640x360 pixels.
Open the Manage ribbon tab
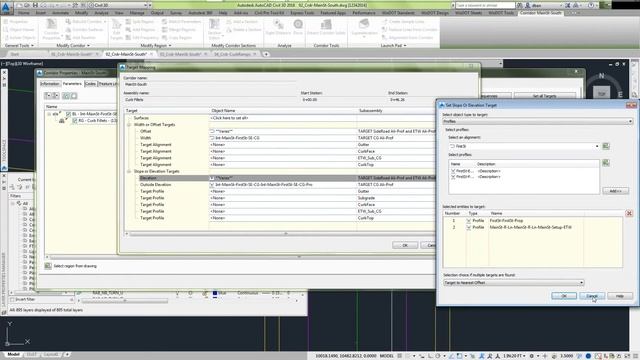(137, 13)
